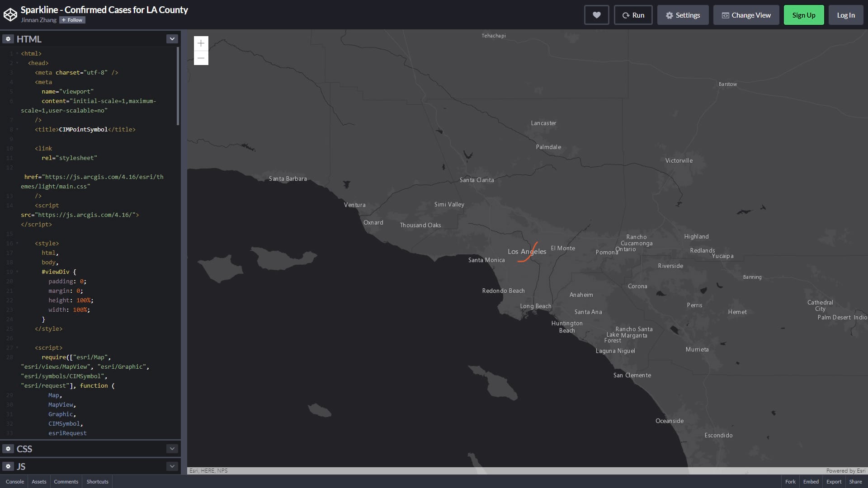Click the HTML panel title
868x488 pixels.
click(29, 39)
